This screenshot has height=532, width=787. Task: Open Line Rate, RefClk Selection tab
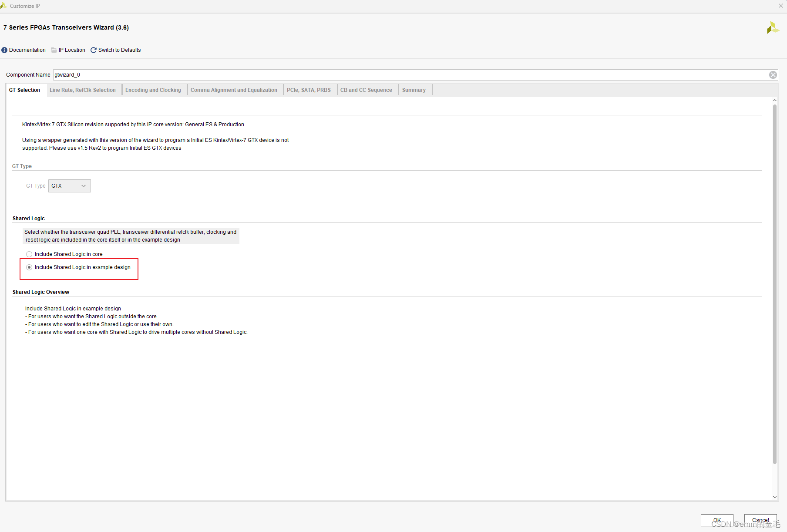[83, 90]
